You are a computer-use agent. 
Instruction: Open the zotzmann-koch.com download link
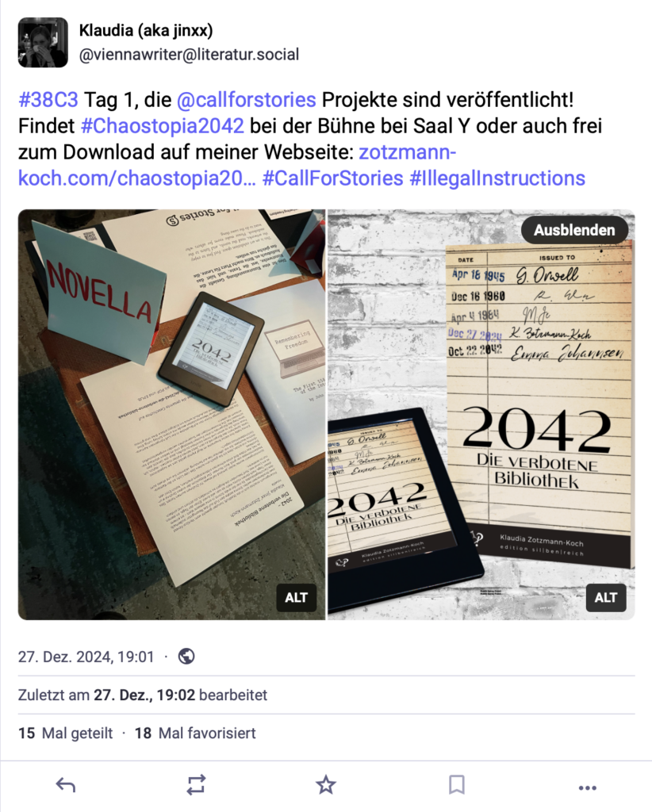(237, 165)
